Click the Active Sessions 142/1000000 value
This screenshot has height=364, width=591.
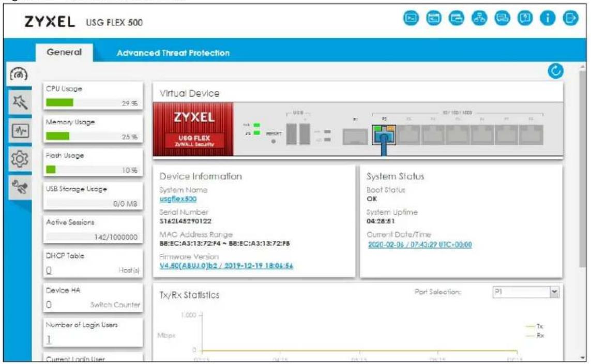coord(116,237)
